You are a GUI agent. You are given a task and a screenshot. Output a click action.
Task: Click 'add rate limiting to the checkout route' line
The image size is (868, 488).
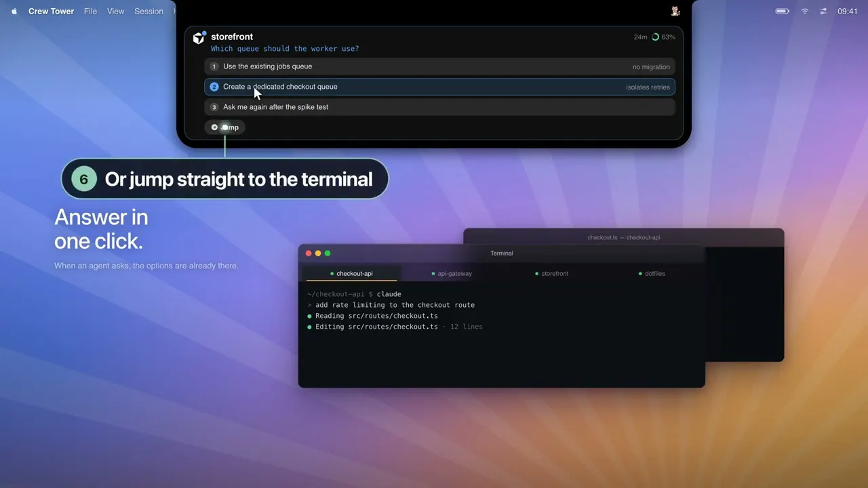coord(391,305)
